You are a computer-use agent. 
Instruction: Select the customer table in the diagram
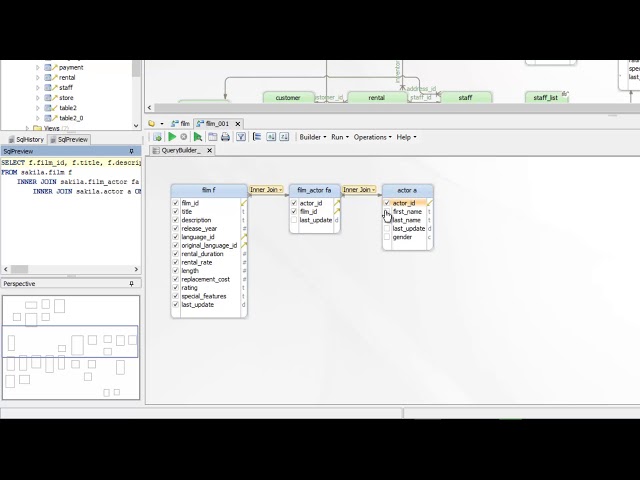pos(288,98)
